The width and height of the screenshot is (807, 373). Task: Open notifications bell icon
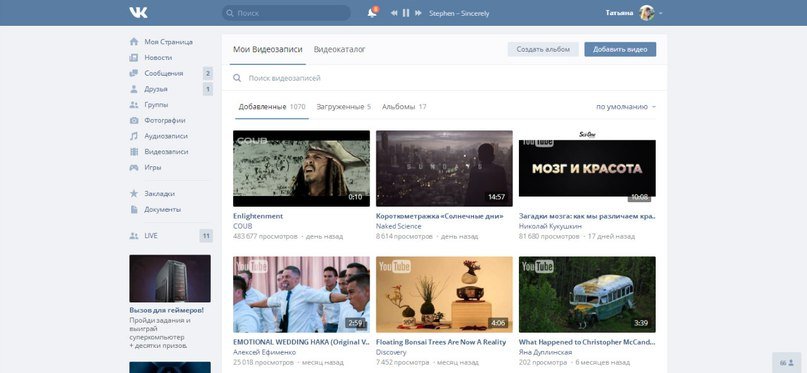point(372,13)
